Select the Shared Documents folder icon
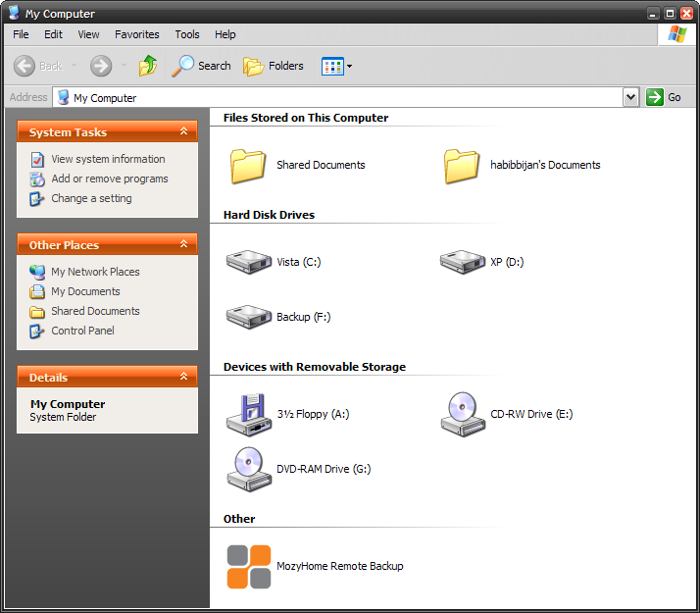This screenshot has height=613, width=700. pos(248,166)
